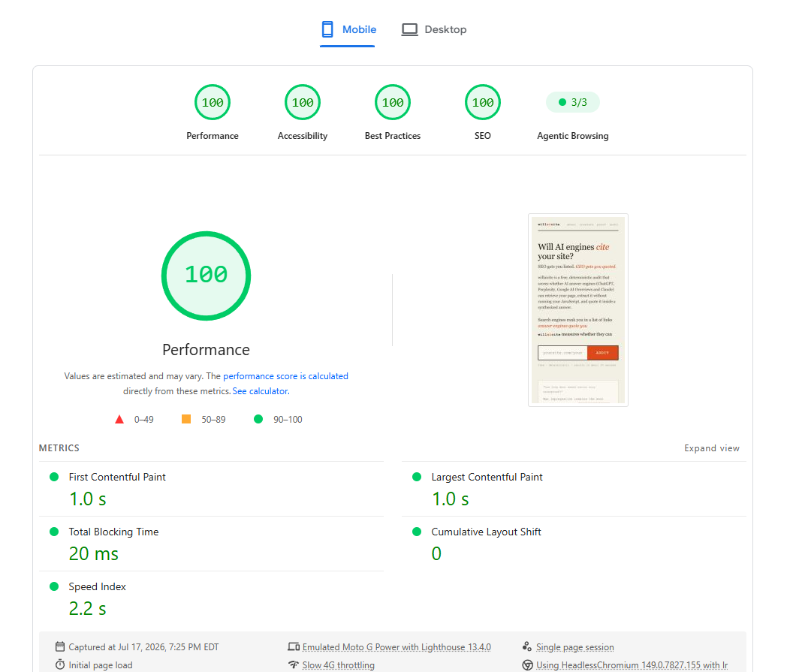Open the performance score is calculated link
This screenshot has height=672, width=796.
286,376
